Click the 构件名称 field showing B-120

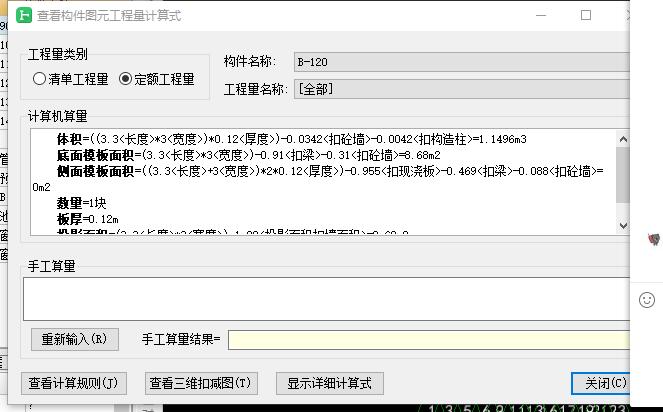[x=461, y=62]
